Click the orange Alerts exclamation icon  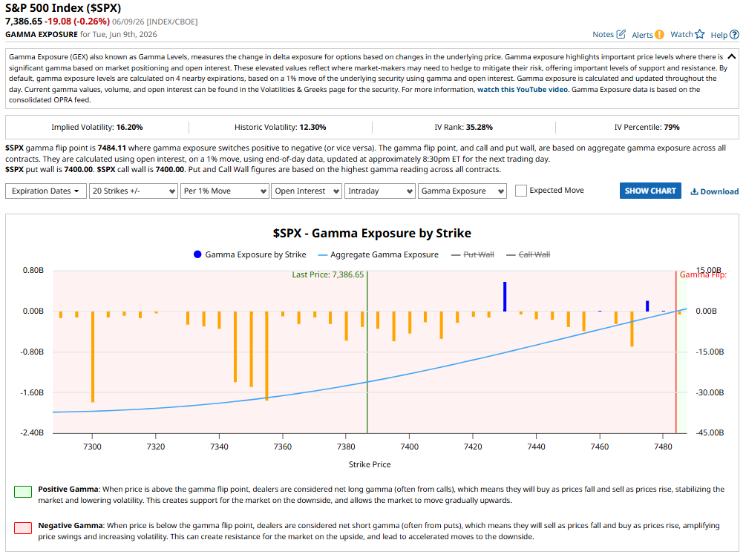pos(659,35)
